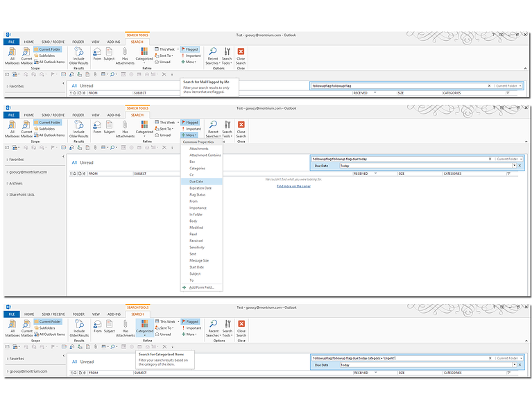Toggle Important filter in bottom Outlook window
Viewport: 532px width, 399px height.
(x=192, y=328)
